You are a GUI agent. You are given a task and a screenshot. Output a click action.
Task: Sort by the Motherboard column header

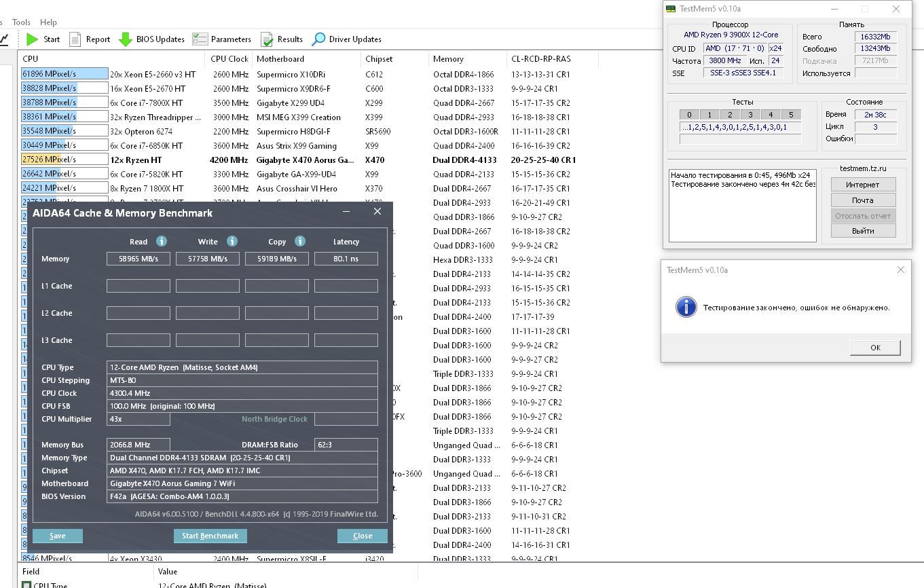coord(308,59)
